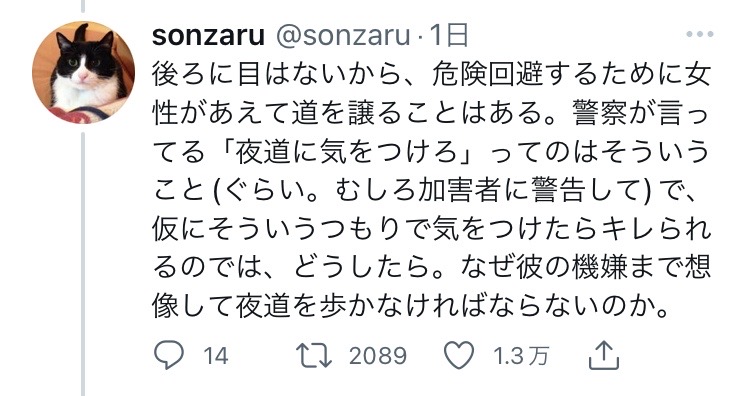Open the sonzaru display name profile link
Image resolution: width=750 pixels, height=396 pixels.
pos(208,36)
